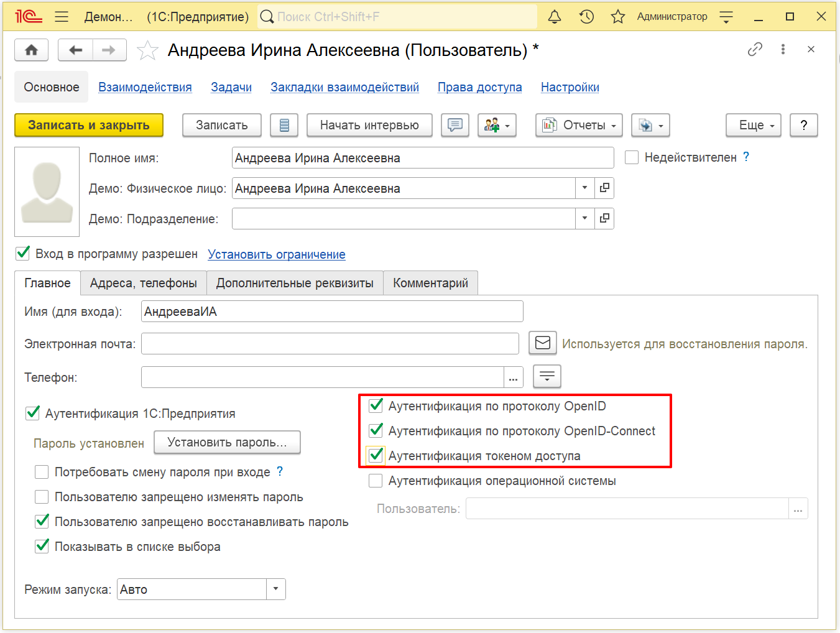Switch to the Основное section

52,87
